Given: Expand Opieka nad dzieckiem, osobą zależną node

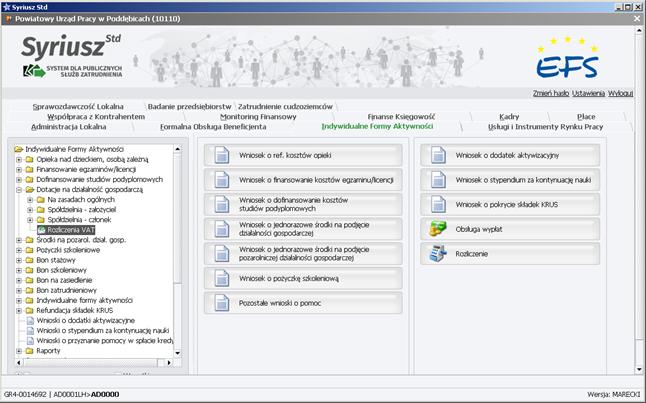Looking at the screenshot, I should (19, 159).
